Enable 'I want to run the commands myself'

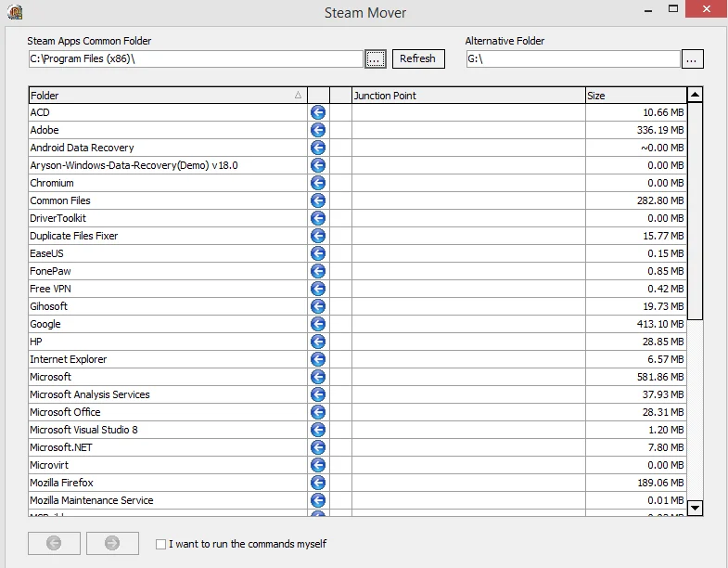[x=161, y=545]
